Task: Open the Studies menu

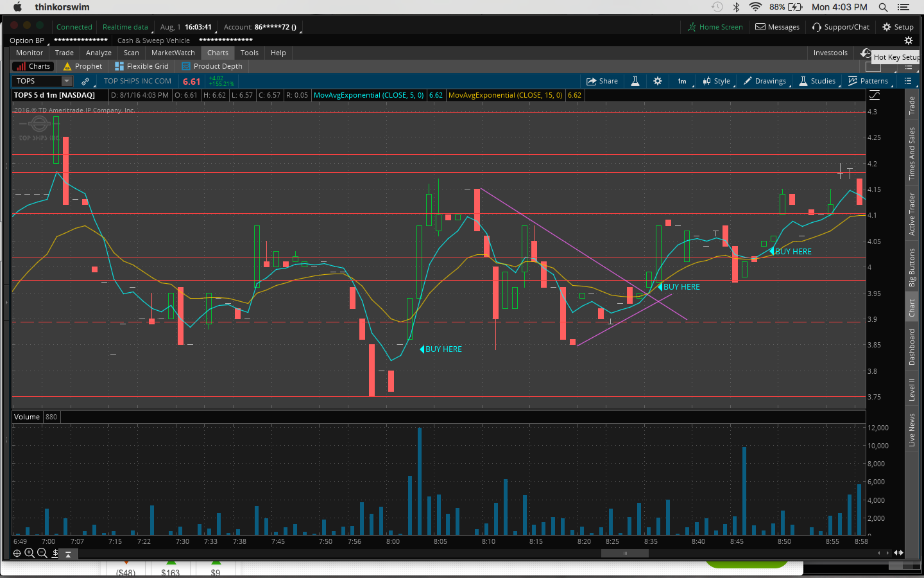Action: point(817,81)
